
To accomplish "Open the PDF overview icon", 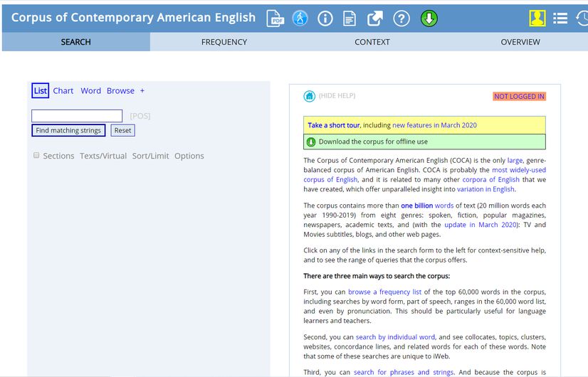I will [275, 18].
